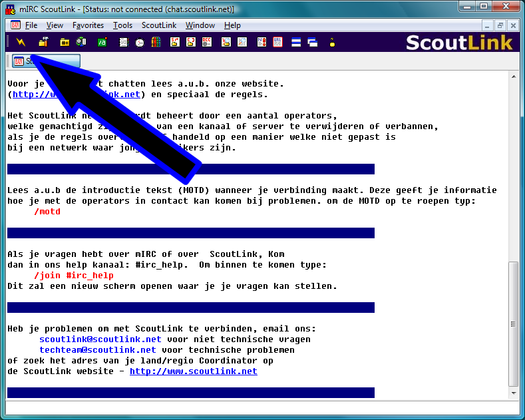Open the Timer clock icon

point(140,43)
